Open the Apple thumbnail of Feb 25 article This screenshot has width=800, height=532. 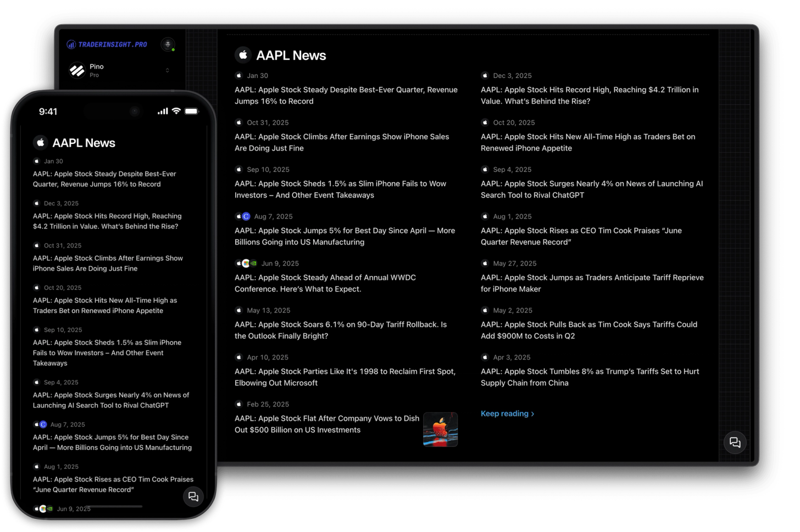[441, 429]
